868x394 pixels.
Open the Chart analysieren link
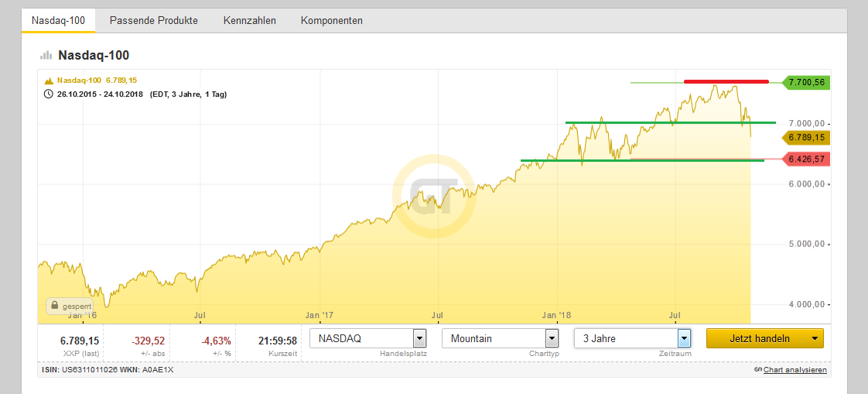(x=795, y=370)
